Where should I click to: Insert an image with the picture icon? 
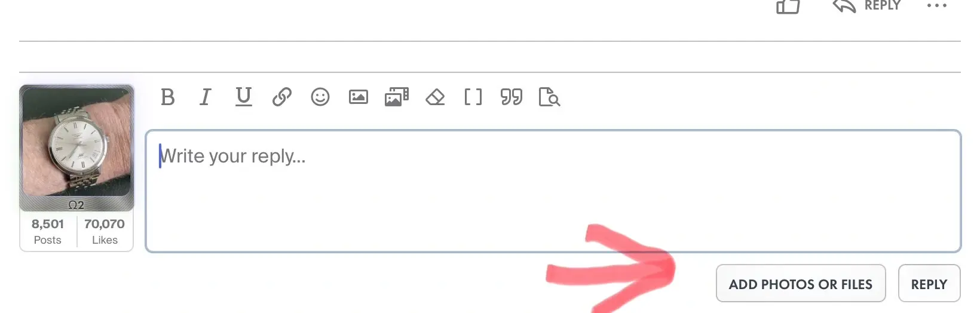pos(359,97)
